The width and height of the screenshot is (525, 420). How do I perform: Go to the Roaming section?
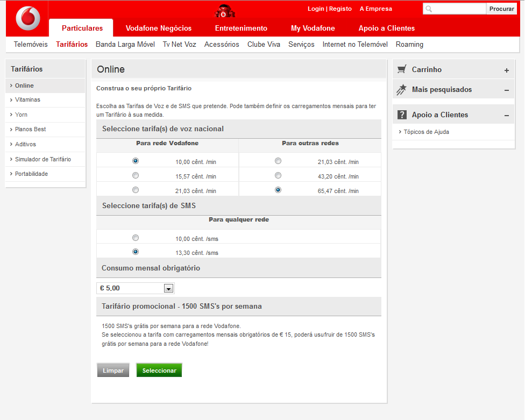click(409, 45)
